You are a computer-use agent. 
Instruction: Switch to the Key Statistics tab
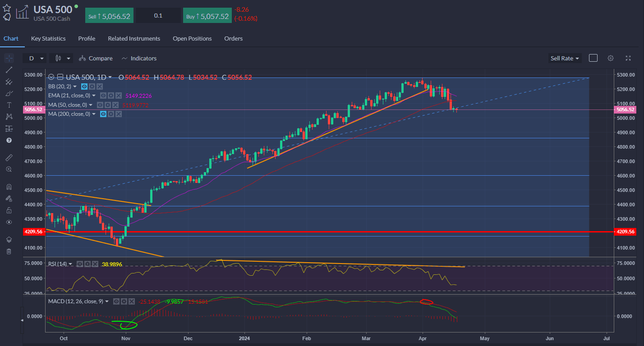point(48,39)
